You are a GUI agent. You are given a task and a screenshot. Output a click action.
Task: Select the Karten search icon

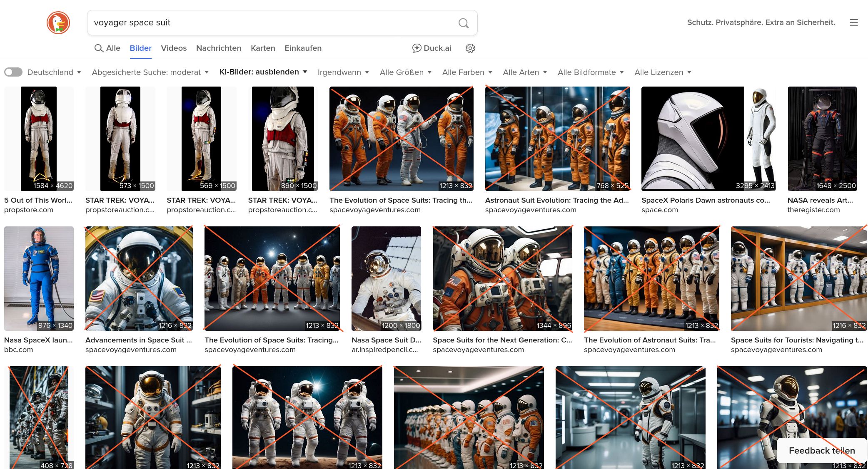[x=263, y=48]
